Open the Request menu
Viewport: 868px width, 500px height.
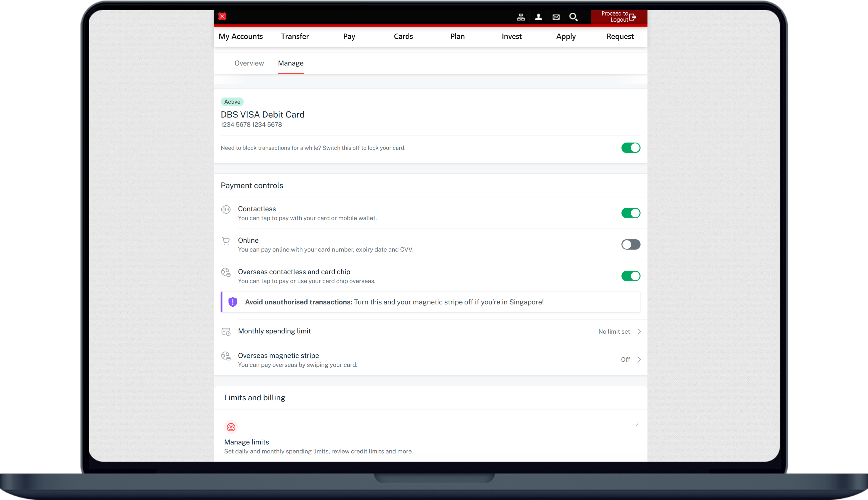click(620, 36)
